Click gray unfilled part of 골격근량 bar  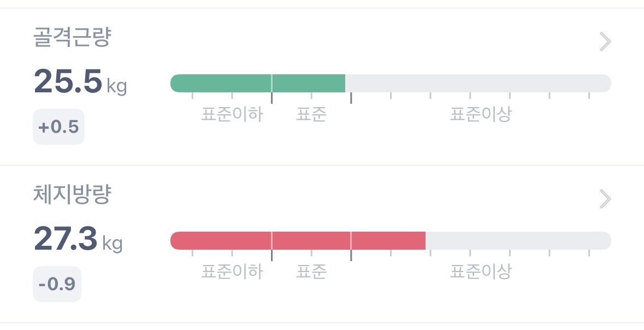[x=478, y=83]
